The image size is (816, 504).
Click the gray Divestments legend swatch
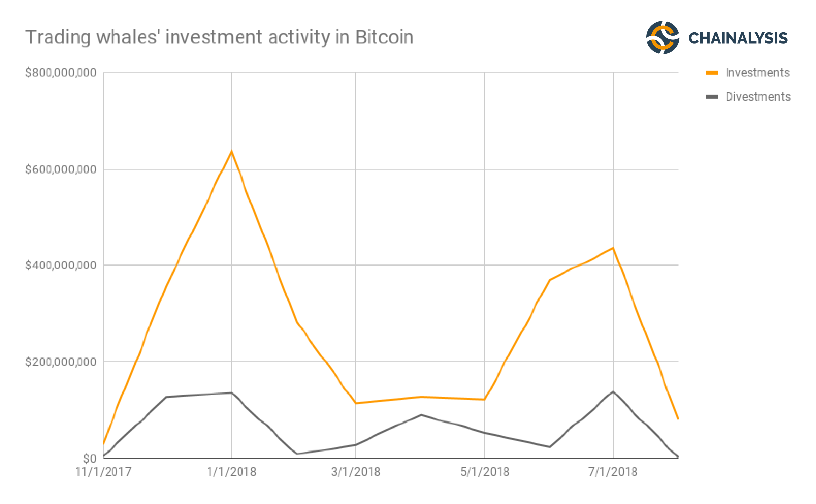[711, 97]
